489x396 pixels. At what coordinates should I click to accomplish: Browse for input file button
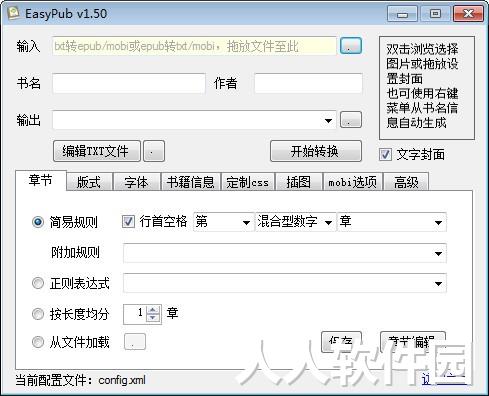[x=351, y=46]
